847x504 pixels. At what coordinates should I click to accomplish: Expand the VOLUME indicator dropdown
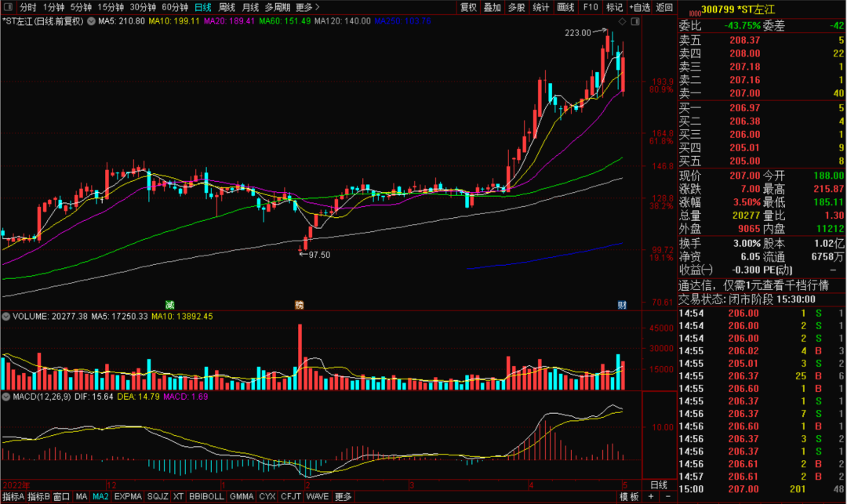[6, 317]
